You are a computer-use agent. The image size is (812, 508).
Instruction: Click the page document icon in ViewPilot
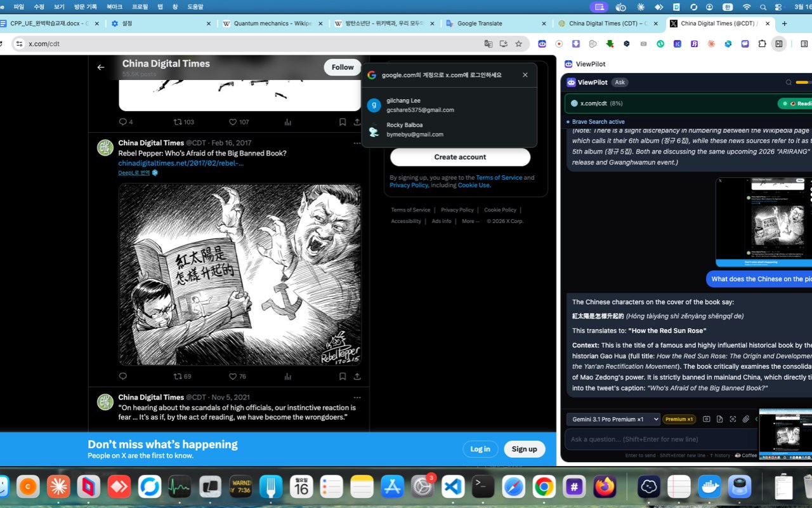pyautogui.click(x=719, y=419)
